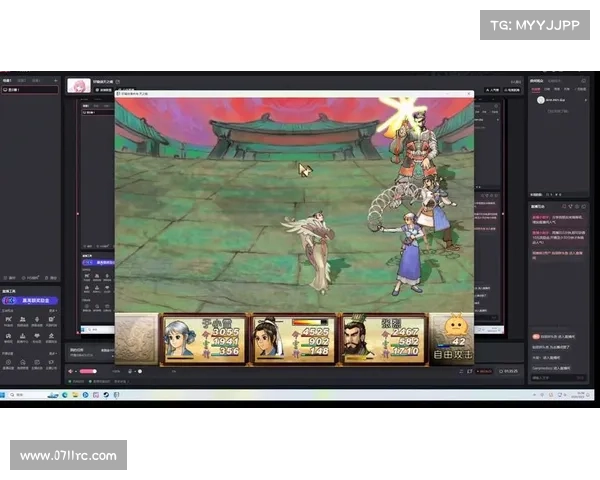
Task: Adjust the microphone volume slider knob
Action: (x=140, y=371)
